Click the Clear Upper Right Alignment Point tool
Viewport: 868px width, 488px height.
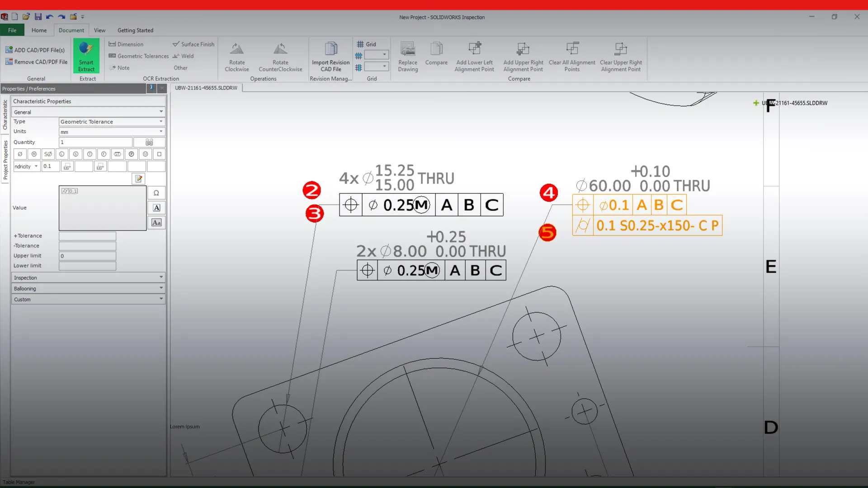click(x=621, y=56)
